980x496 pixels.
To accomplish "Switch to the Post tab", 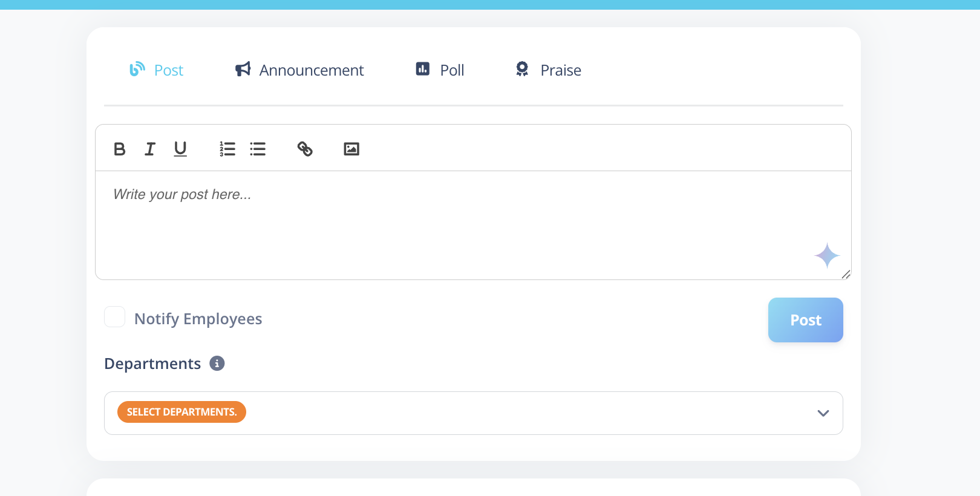I will pos(156,70).
